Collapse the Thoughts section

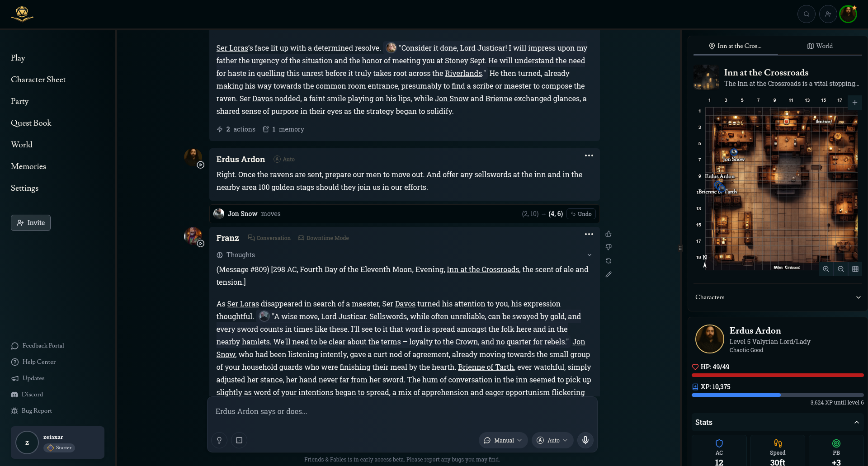[x=589, y=255]
